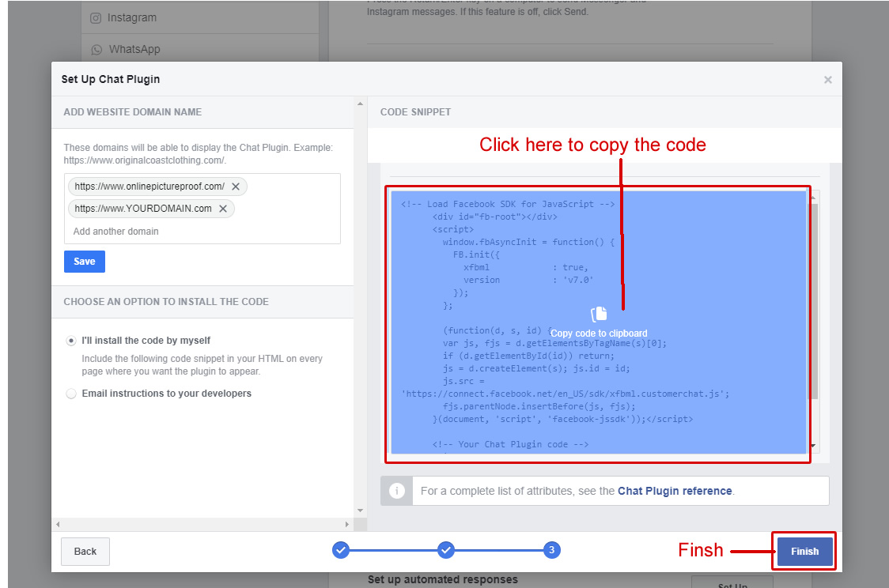Viewport: 889px width, 588px height.
Task: Click the https://www.YOURDOMAIN.com domain text
Action: point(143,209)
